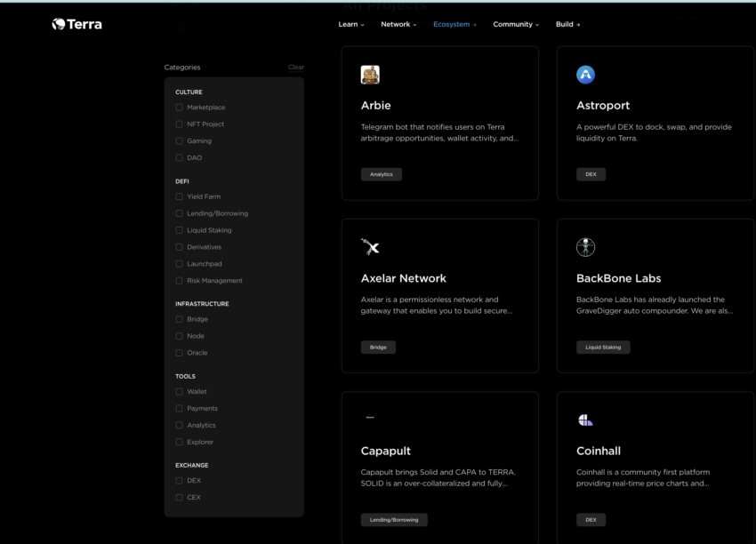This screenshot has width=756, height=544.
Task: Tick the DEX exchange checkbox
Action: click(179, 480)
